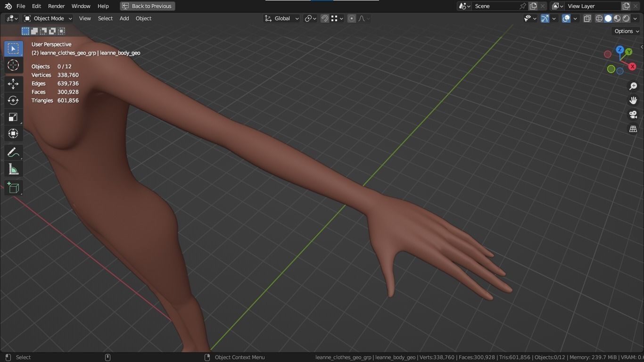644x362 pixels.
Task: Open the Global transform orientation dropdown
Action: click(x=281, y=18)
